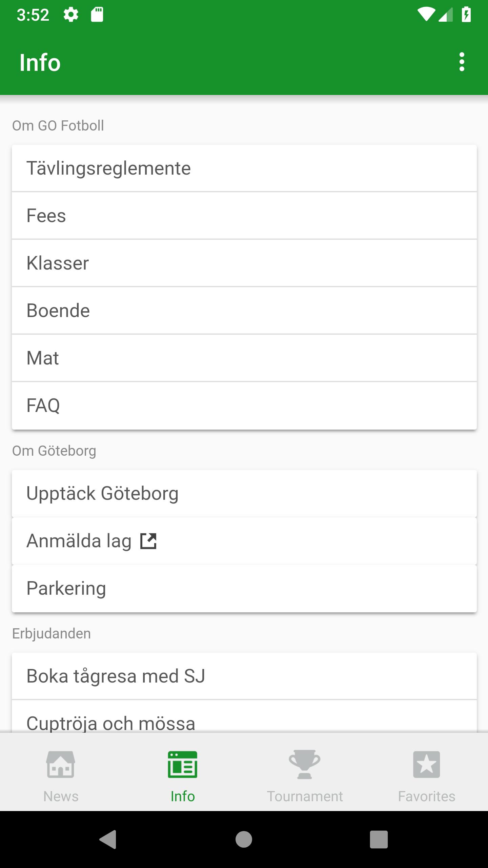The height and width of the screenshot is (868, 488).
Task: Open the FAQ item
Action: [x=244, y=406]
